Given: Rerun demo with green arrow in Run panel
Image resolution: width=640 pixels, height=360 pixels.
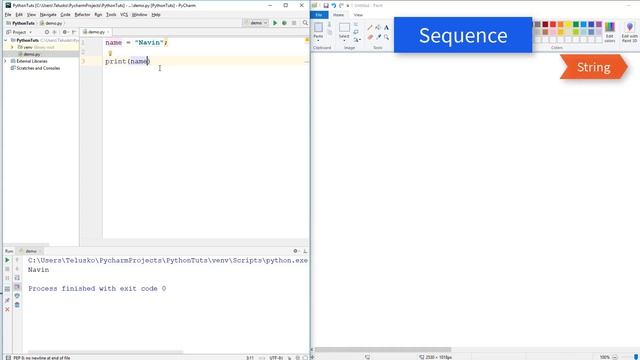Looking at the screenshot, I should point(7,260).
